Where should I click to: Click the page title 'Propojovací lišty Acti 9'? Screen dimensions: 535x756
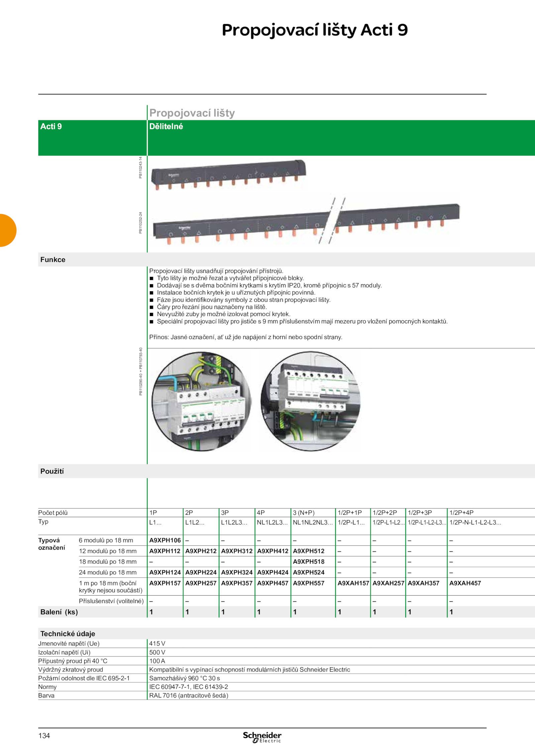point(315,30)
